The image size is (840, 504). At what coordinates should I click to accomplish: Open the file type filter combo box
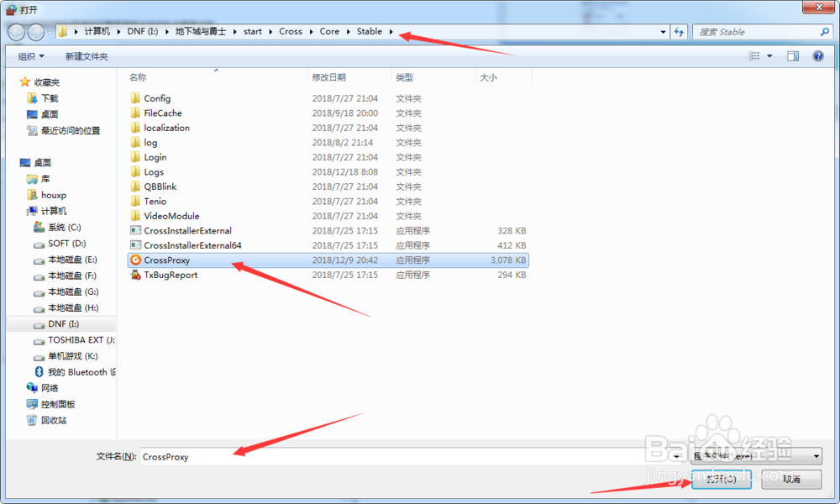click(x=757, y=456)
